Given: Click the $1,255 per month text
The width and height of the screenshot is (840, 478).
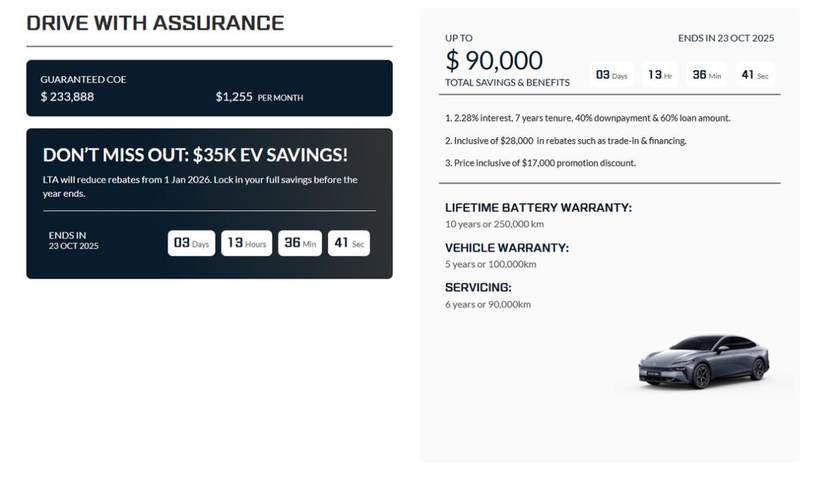Looking at the screenshot, I should [x=258, y=97].
